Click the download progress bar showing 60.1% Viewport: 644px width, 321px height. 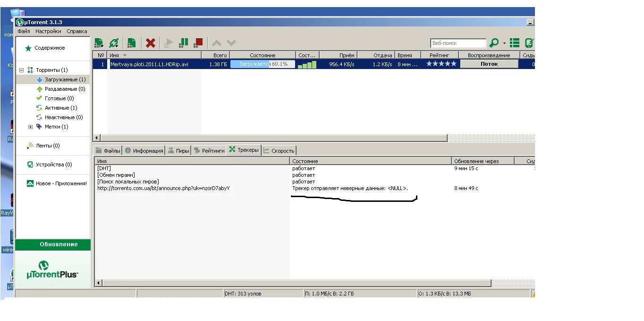click(x=263, y=64)
